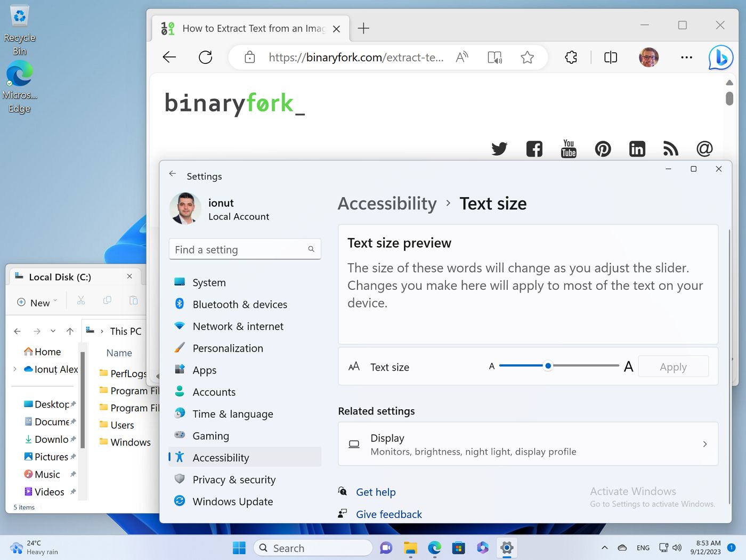Viewport: 746px width, 560px height.
Task: Visit the site's Twitter page icon
Action: (x=499, y=149)
